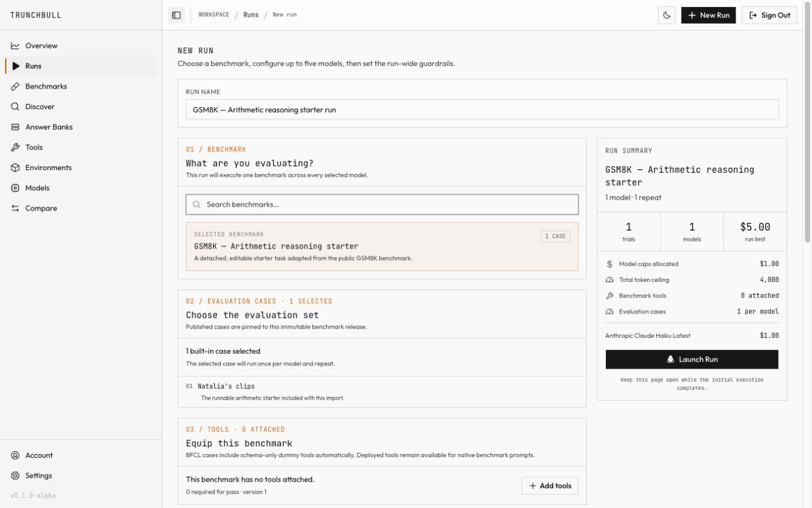Screen dimensions: 812x508
Task: Click Sign Out
Action: [770, 15]
